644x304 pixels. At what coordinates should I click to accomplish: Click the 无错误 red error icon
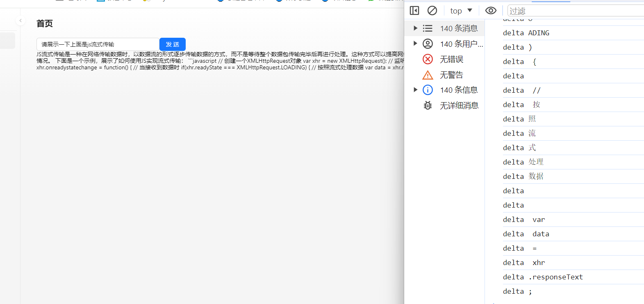click(428, 59)
